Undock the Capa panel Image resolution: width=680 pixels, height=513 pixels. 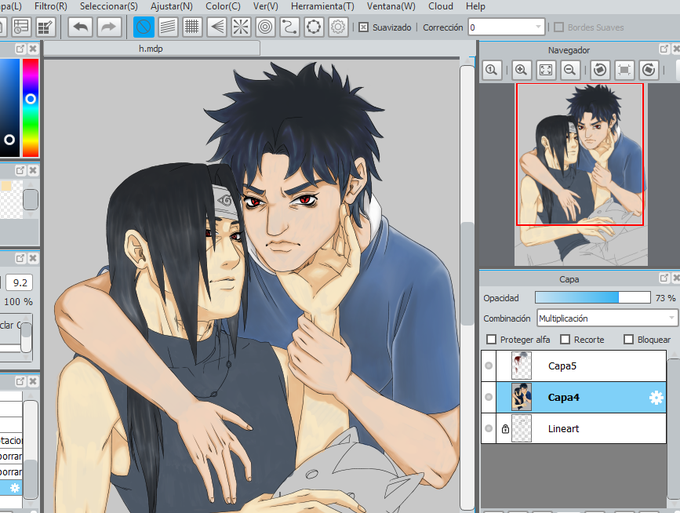click(664, 278)
